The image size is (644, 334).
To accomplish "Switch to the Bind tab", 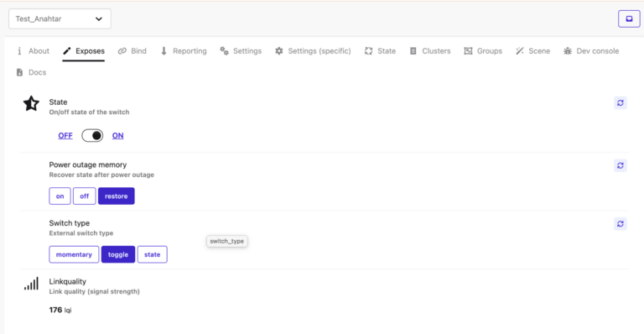I will (x=132, y=51).
